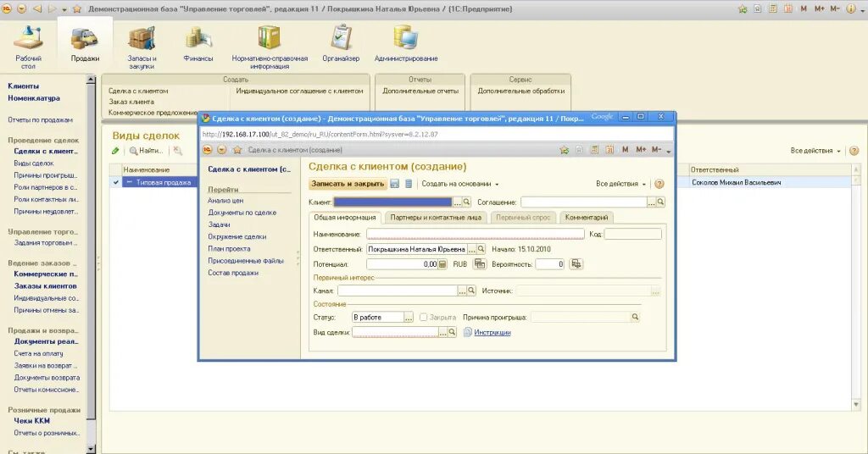This screenshot has width=868, height=454.
Task: Open the Инструкции link
Action: pyautogui.click(x=492, y=333)
